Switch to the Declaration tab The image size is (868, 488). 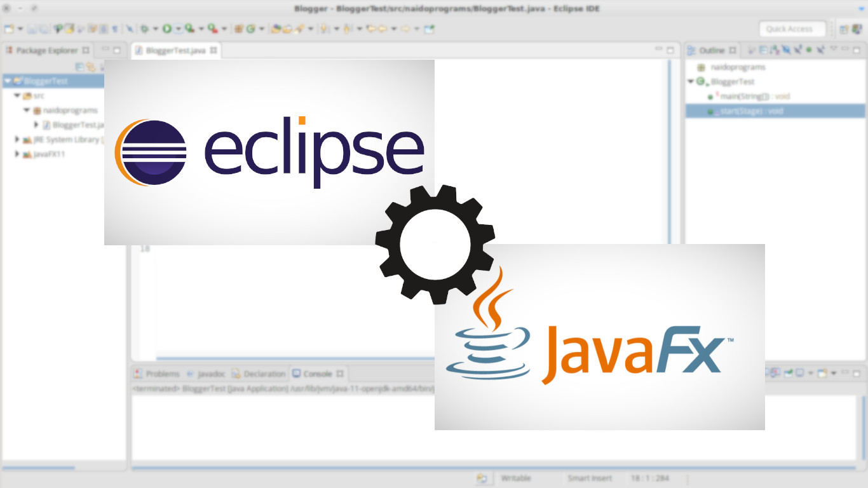click(x=259, y=374)
